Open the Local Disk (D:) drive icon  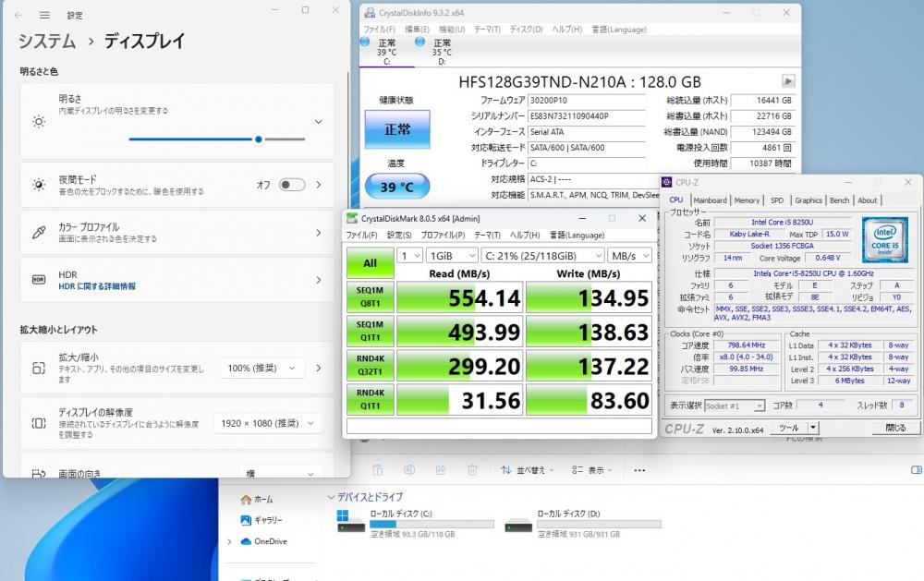[x=518, y=524]
